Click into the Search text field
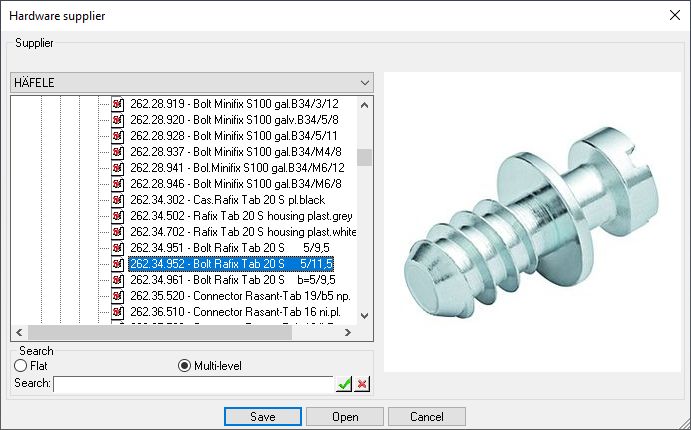Screen dimensions: 691x430 [x=193, y=384]
